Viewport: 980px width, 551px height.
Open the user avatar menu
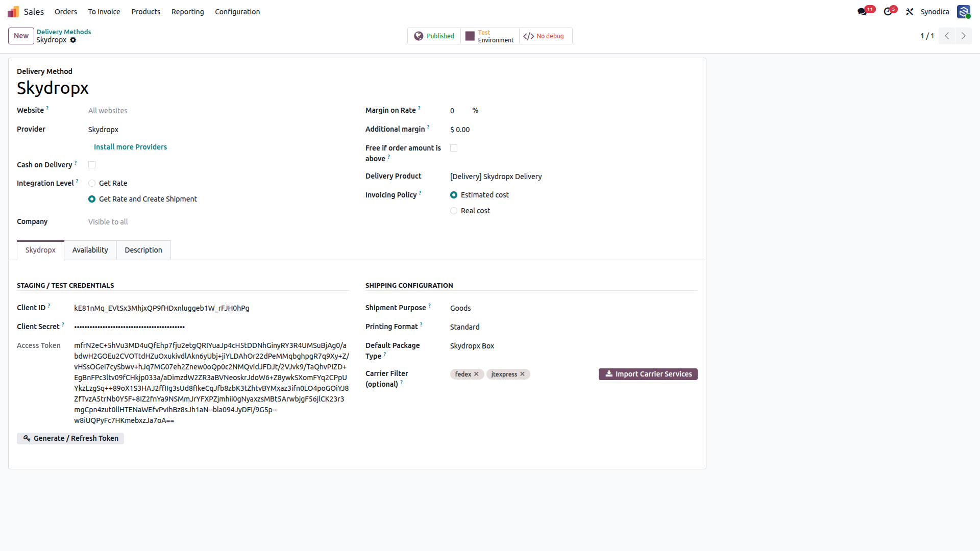click(964, 12)
